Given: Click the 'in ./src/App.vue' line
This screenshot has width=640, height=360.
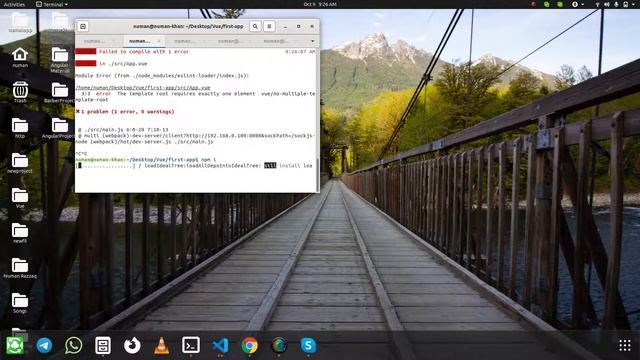Looking at the screenshot, I should coord(123,64).
